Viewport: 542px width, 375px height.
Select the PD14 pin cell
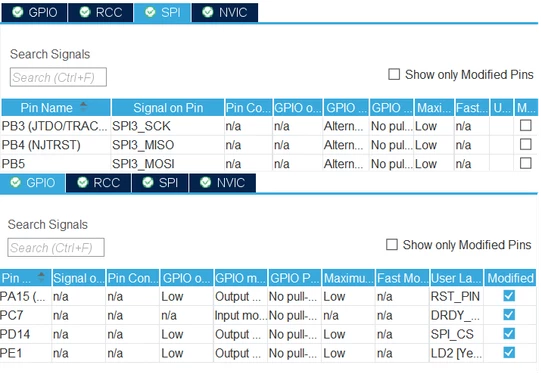(25, 334)
